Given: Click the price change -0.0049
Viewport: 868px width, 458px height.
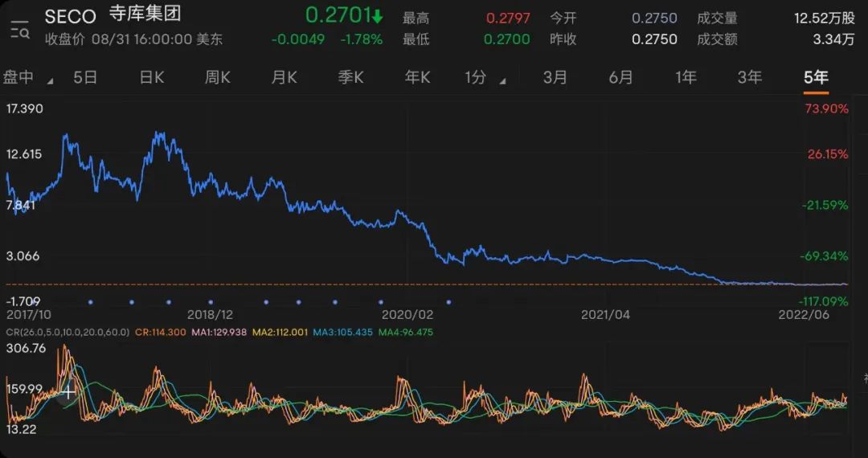Looking at the screenshot, I should point(298,39).
